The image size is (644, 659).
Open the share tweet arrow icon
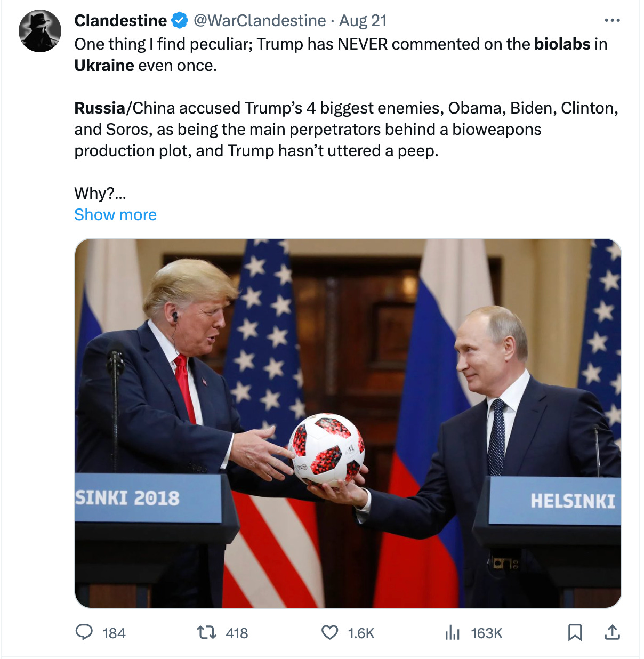click(613, 632)
